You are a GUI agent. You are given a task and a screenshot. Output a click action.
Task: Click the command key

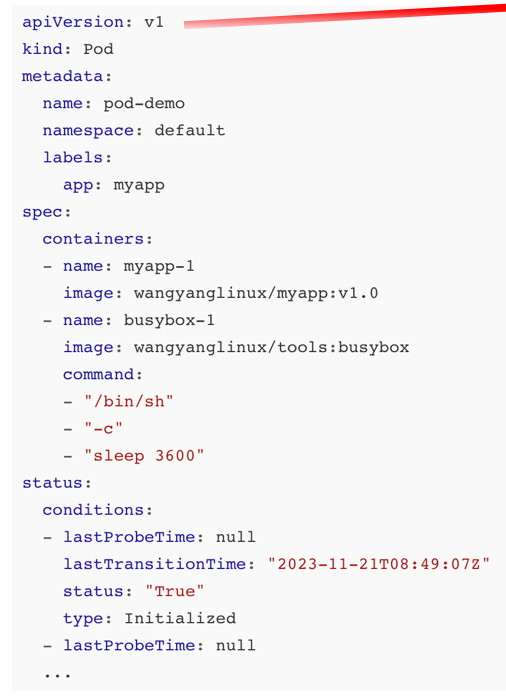(x=99, y=375)
